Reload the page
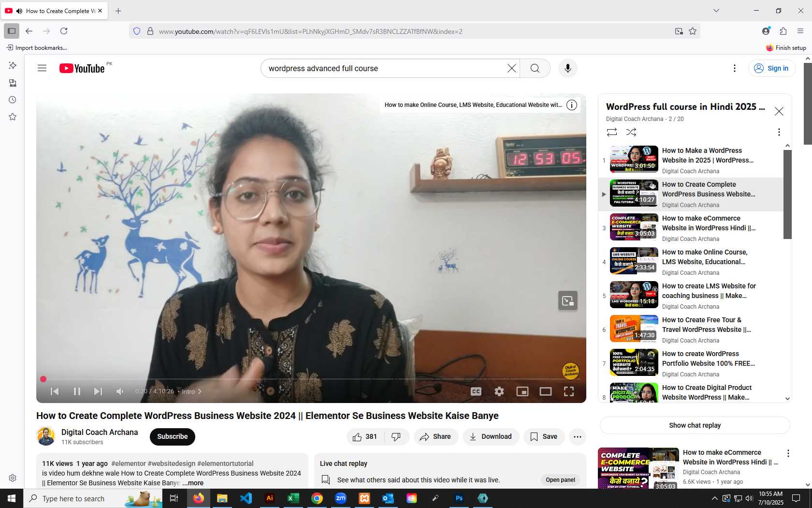The height and width of the screenshot is (508, 812). [x=64, y=31]
